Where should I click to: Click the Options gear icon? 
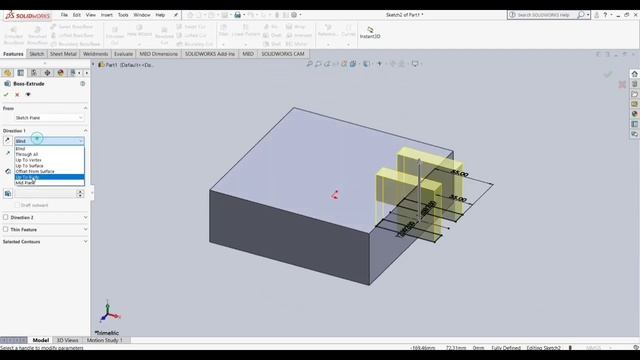tap(294, 15)
